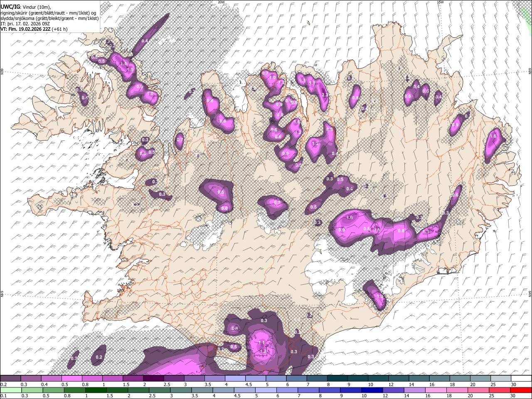Image resolution: width=532 pixels, height=399 pixels.
Task: Pick lavender snow swatch between 4 and 4.5
Action: pos(235,378)
